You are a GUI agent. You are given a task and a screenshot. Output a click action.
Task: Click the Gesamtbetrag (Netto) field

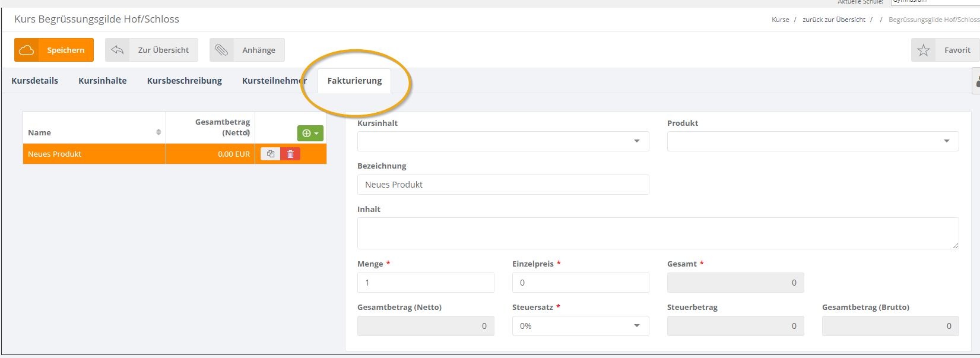(426, 326)
